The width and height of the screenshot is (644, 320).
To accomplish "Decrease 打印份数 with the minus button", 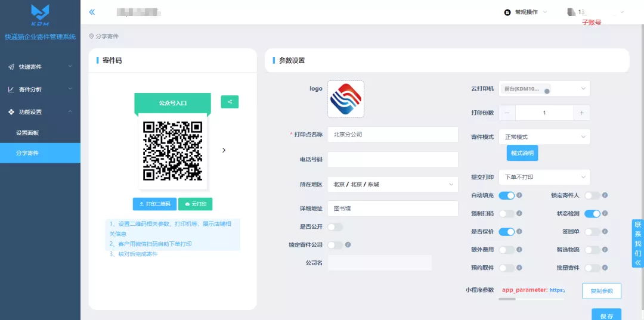I will pyautogui.click(x=507, y=113).
